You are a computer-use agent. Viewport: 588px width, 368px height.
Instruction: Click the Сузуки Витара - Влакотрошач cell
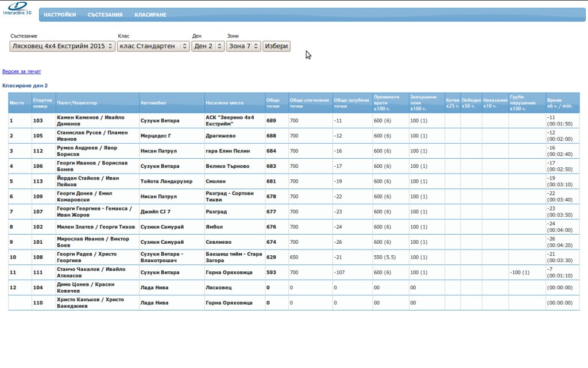pos(172,257)
